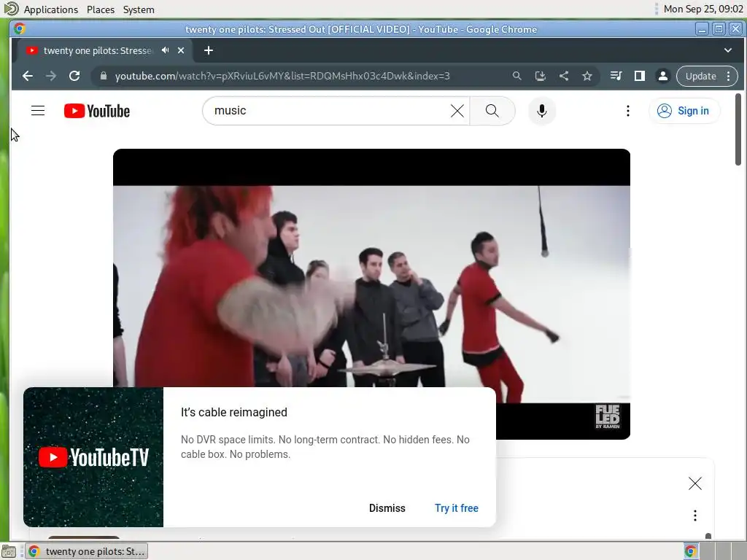This screenshot has height=560, width=747.
Task: Open the zoom magnifier in address bar
Action: (x=517, y=76)
